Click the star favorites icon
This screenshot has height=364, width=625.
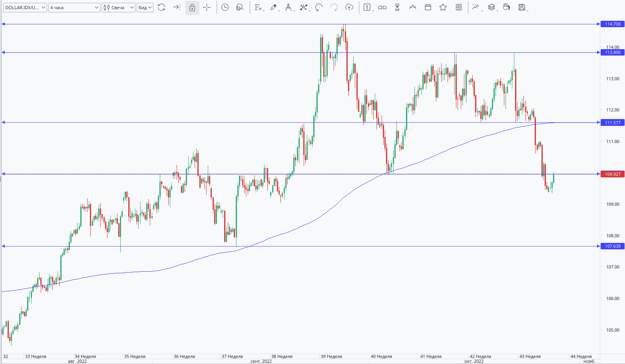click(443, 7)
